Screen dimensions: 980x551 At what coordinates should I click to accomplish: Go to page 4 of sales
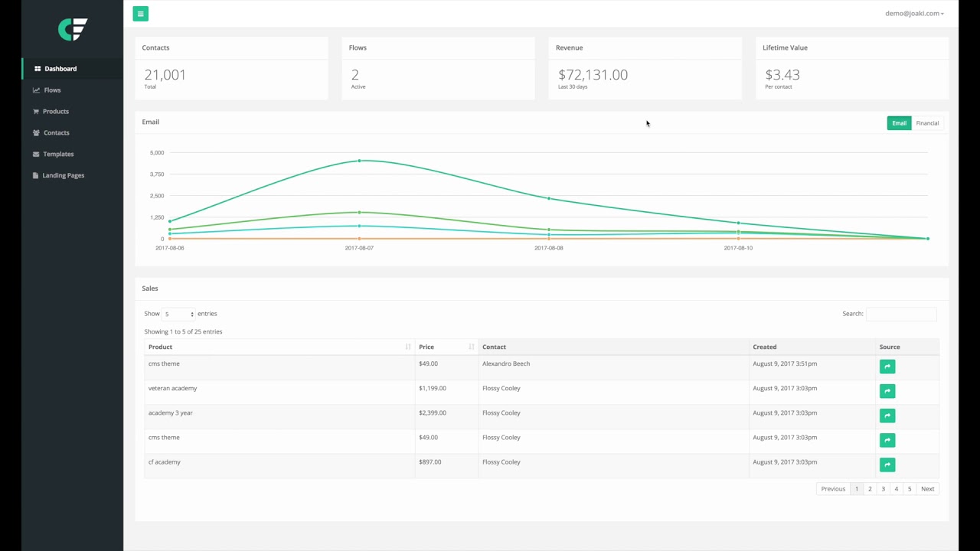[897, 489]
